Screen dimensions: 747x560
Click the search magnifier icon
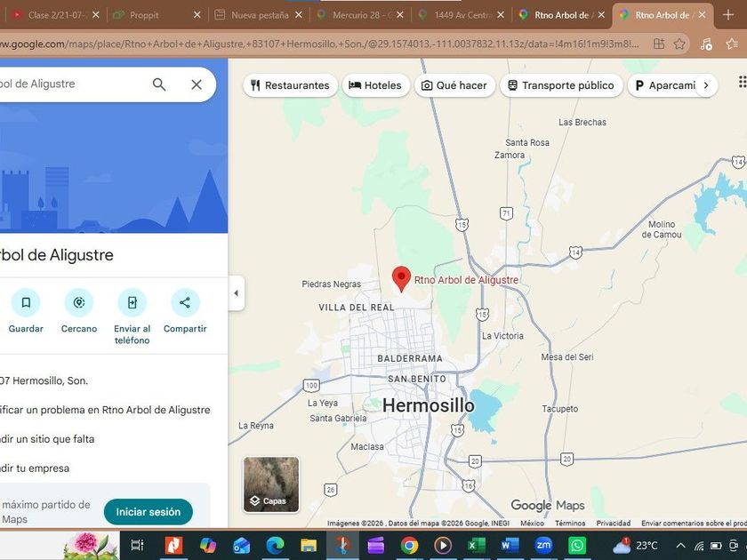(159, 84)
